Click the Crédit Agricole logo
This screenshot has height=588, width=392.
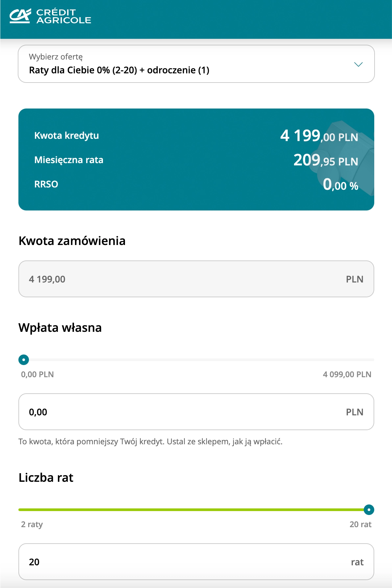pos(49,15)
